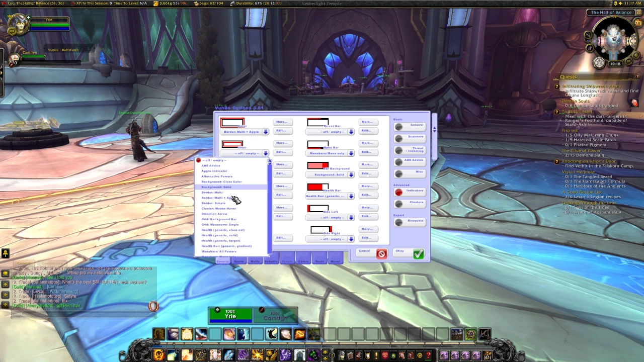Click the action bar page up arrow
Viewport: 644px width, 362px height.
tap(325, 352)
